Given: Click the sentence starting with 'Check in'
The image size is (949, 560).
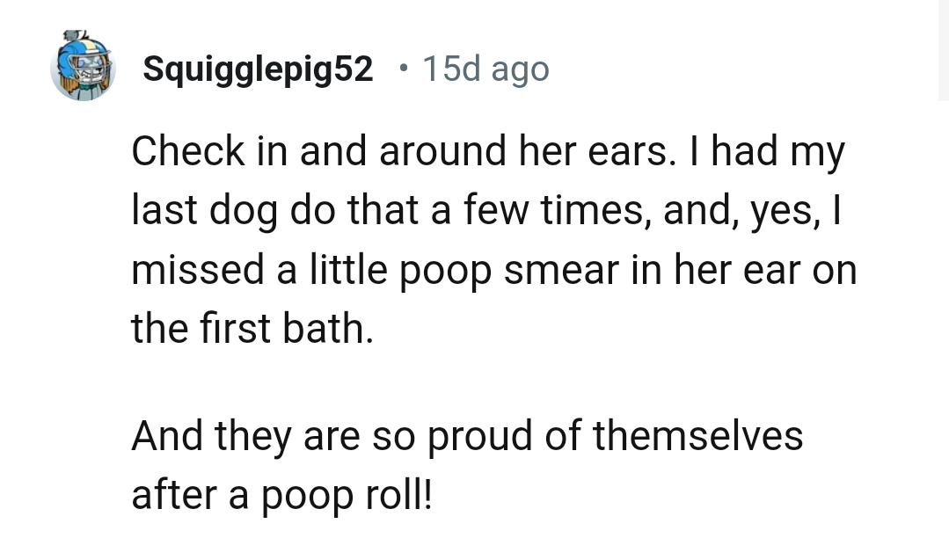Looking at the screenshot, I should pos(488,150).
